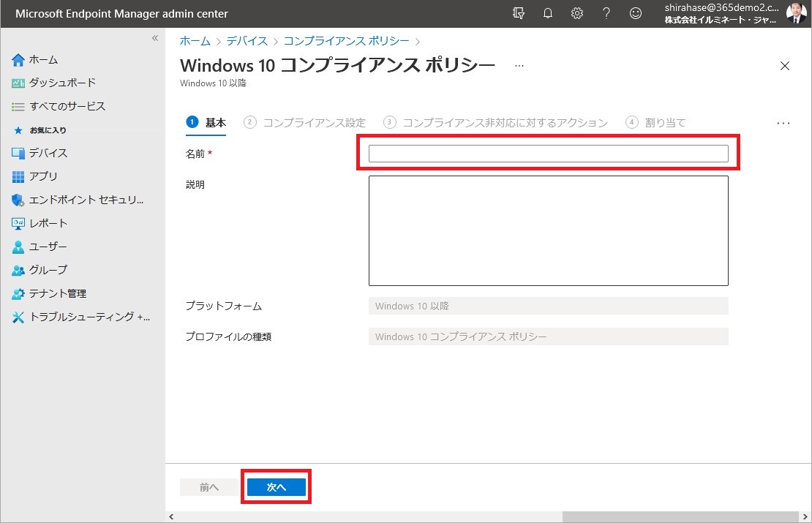Click the デバイス monitor icon

[x=18, y=154]
